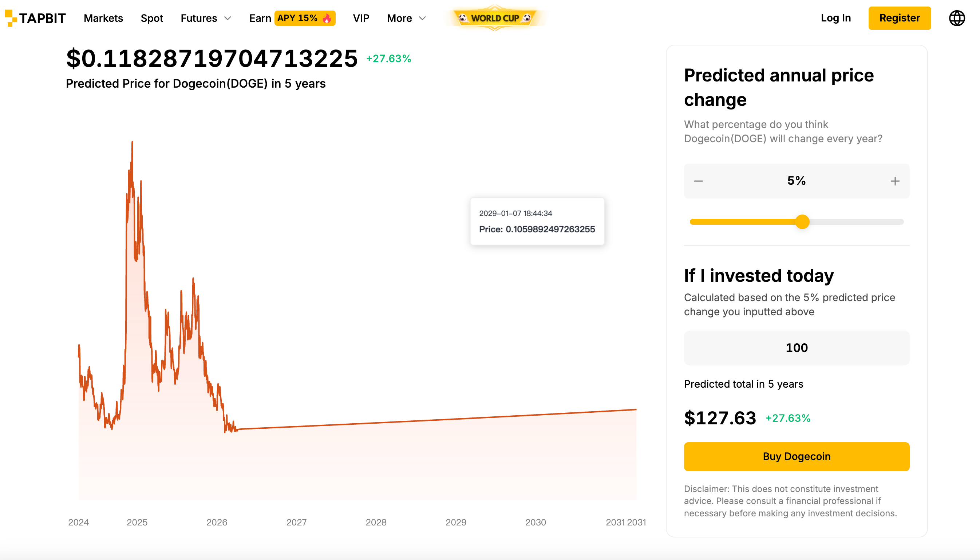Open the Markets menu item
980x560 pixels.
click(103, 18)
